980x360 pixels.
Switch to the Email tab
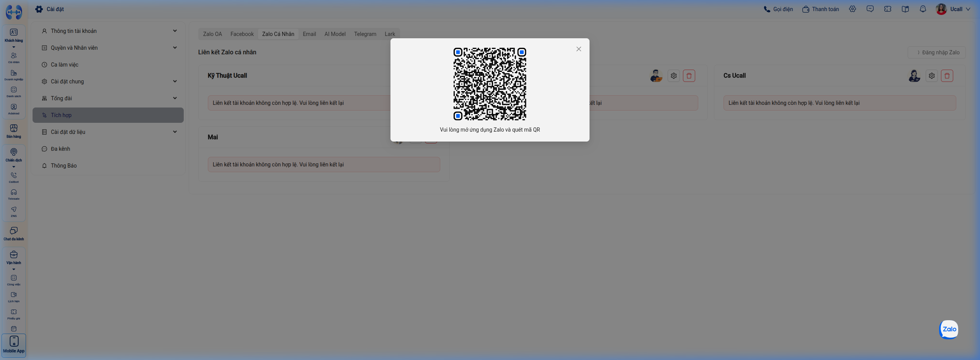coord(309,34)
